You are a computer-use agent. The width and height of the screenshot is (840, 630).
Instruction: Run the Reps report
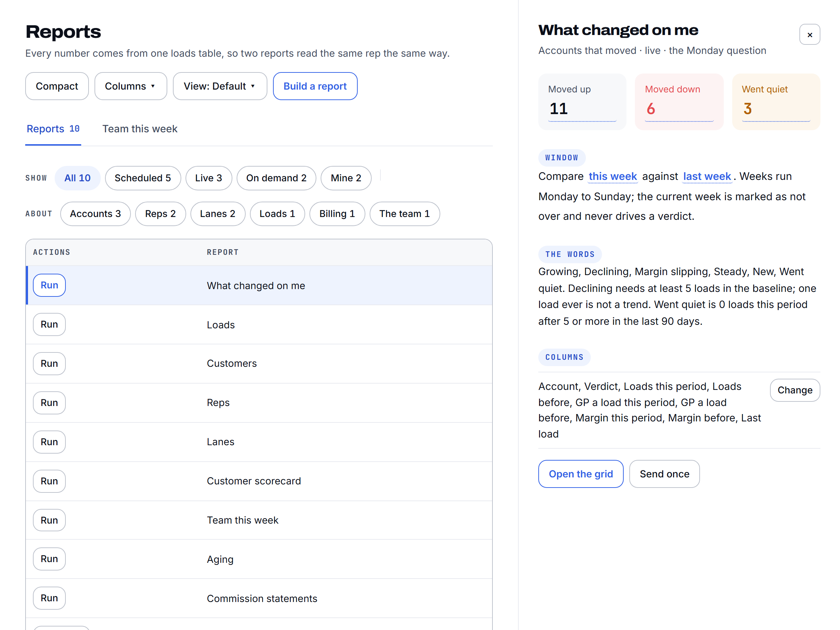coord(49,402)
